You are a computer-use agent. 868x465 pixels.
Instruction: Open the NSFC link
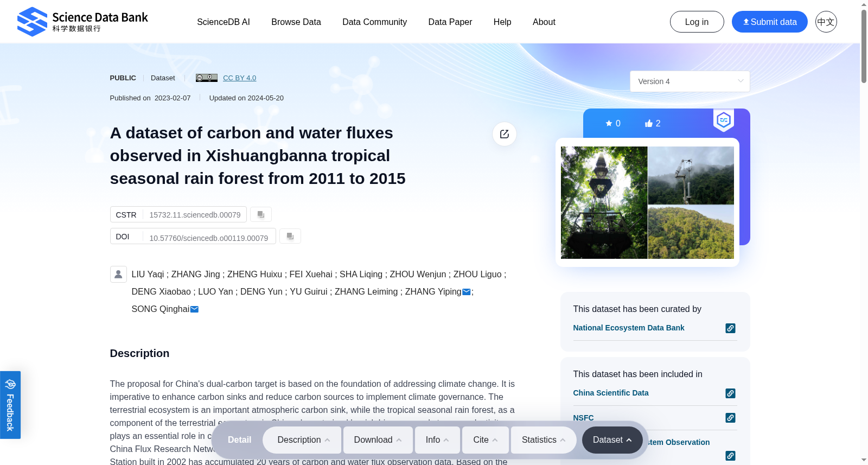pyautogui.click(x=583, y=418)
